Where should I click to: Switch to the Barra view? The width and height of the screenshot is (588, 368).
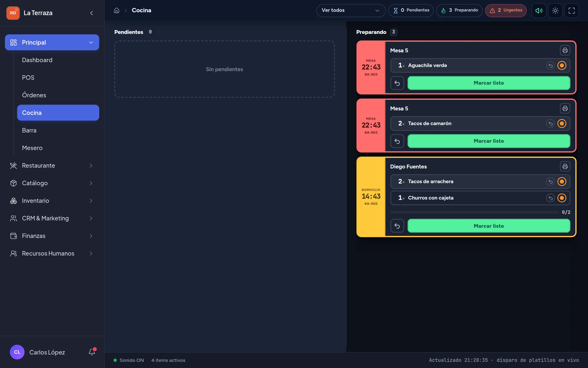(58, 130)
